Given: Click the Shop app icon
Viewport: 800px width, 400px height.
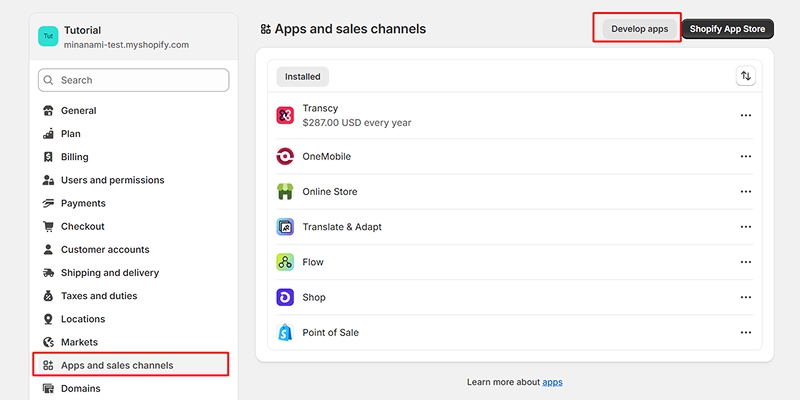Looking at the screenshot, I should [x=285, y=297].
